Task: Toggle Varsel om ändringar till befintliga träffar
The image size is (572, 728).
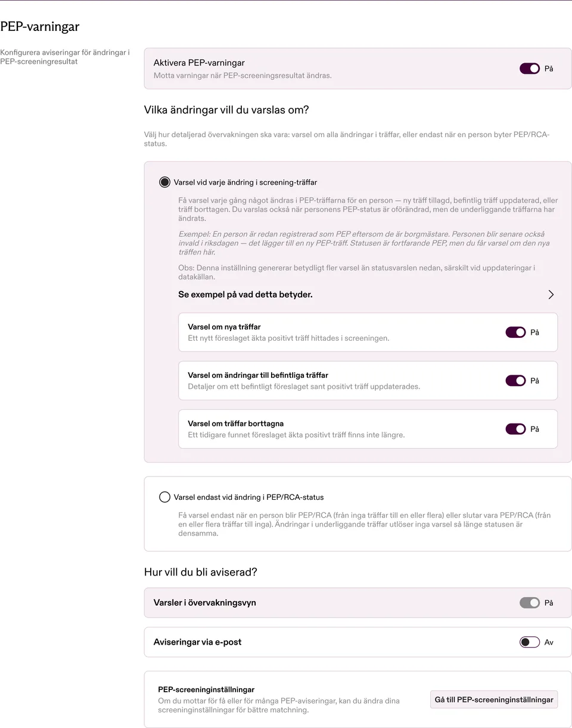Action: click(515, 381)
